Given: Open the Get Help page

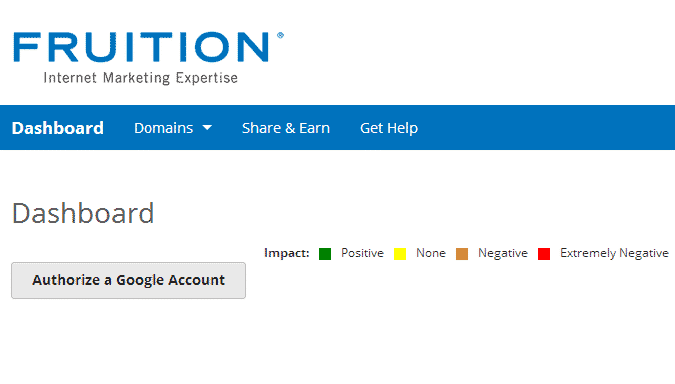Looking at the screenshot, I should (389, 128).
